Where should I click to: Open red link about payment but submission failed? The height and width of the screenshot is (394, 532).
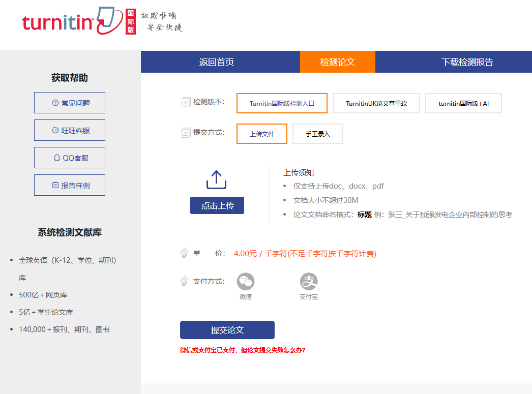[x=243, y=350]
